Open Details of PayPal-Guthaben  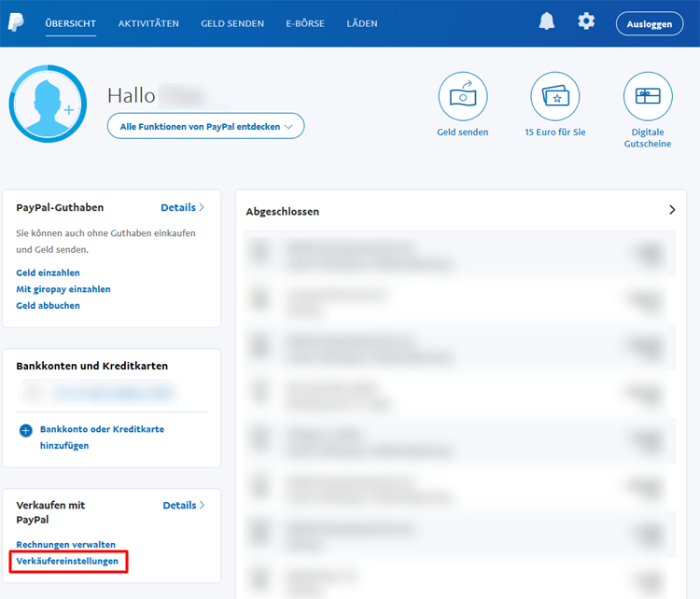[183, 207]
